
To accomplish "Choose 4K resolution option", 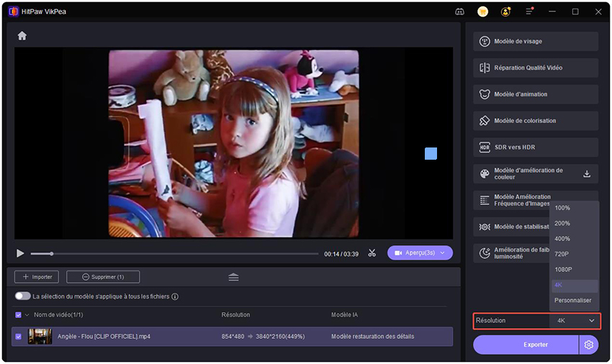I will pyautogui.click(x=574, y=285).
